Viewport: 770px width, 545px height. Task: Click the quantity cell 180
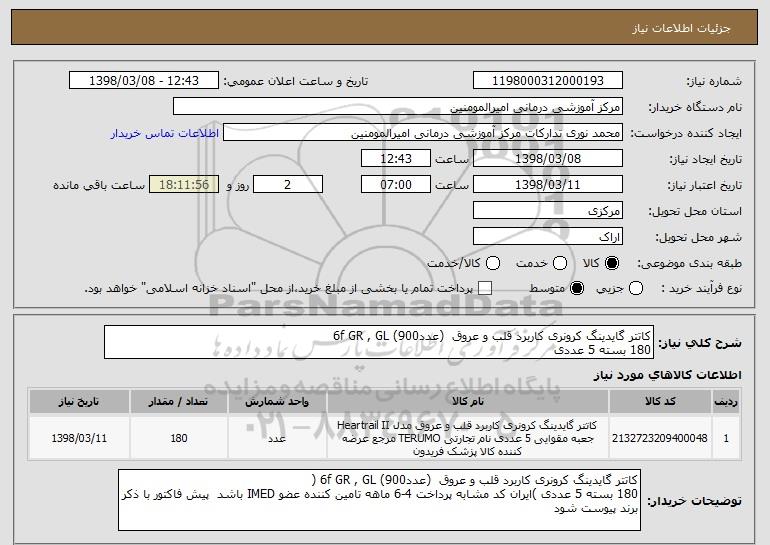(179, 438)
